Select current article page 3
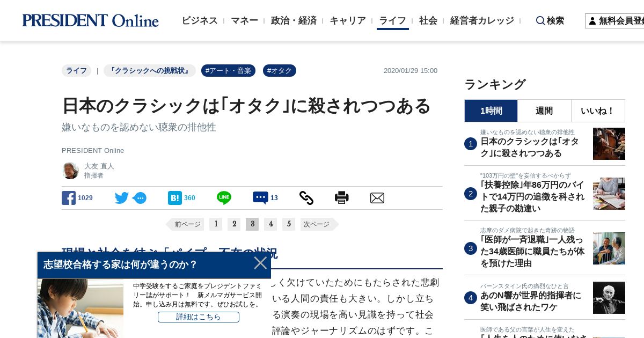 (x=252, y=224)
